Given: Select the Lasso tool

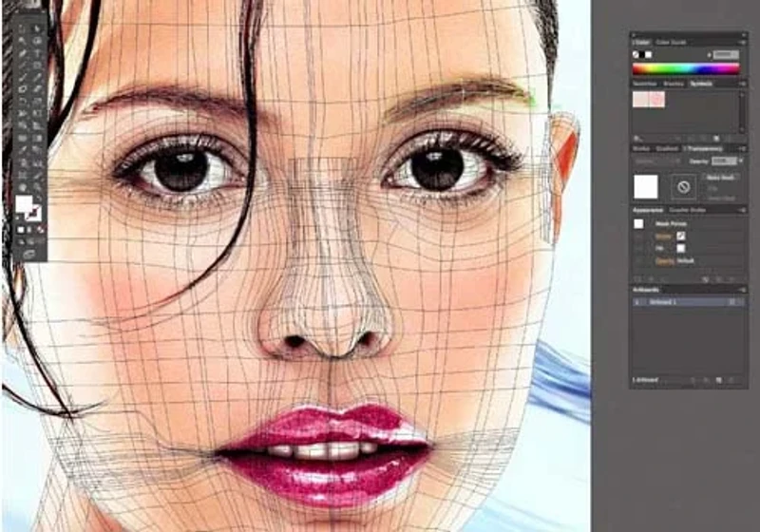Looking at the screenshot, I should 37,40.
